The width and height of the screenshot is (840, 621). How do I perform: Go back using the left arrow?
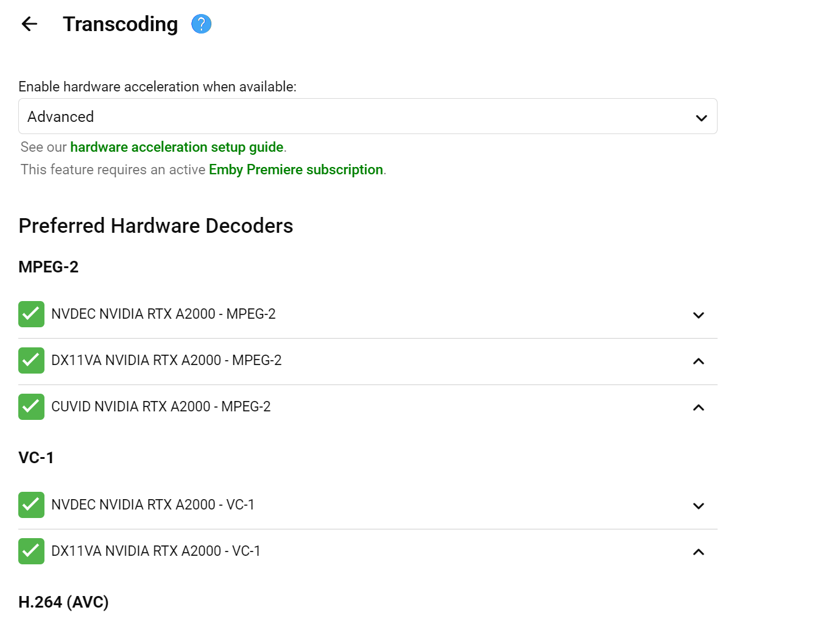click(29, 24)
